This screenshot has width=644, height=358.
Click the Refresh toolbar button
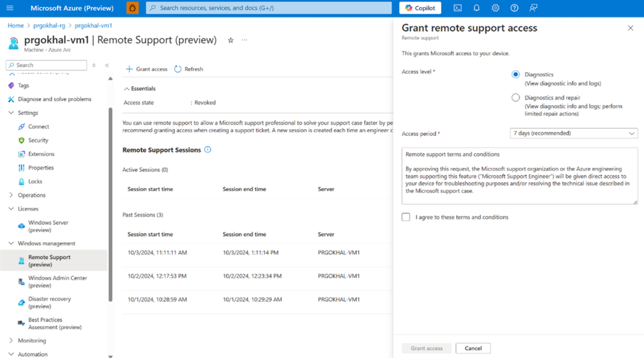tap(188, 69)
